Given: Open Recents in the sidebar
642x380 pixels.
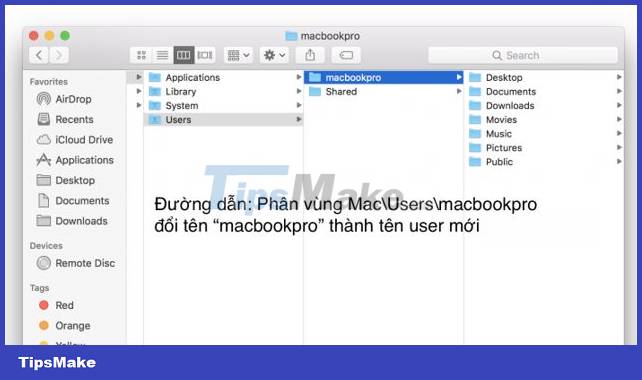Looking at the screenshot, I should point(65,119).
